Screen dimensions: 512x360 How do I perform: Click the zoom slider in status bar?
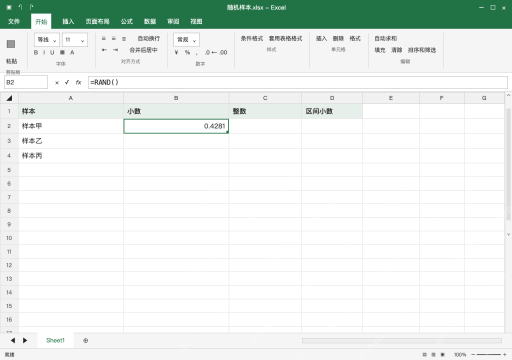coord(489,355)
